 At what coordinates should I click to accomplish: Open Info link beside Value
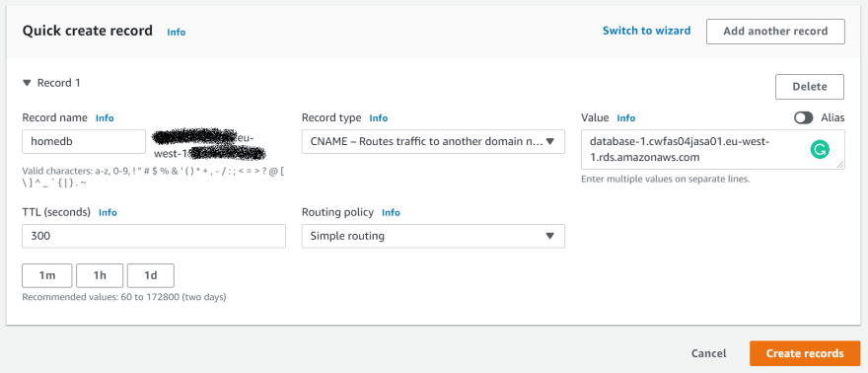626,117
